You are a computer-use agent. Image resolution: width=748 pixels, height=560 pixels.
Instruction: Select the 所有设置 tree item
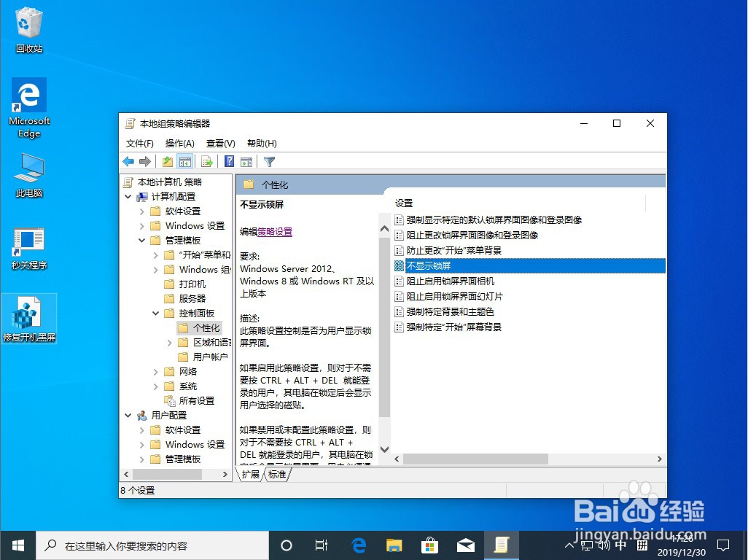[x=190, y=401]
